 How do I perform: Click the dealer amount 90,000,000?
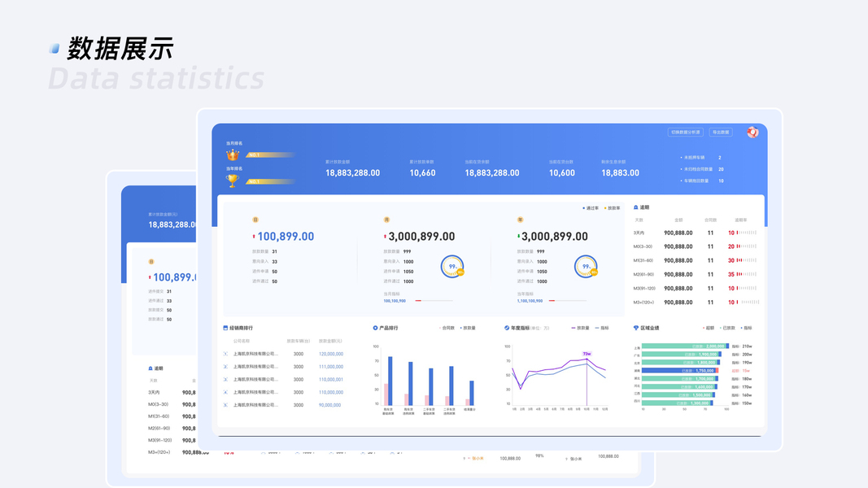330,405
